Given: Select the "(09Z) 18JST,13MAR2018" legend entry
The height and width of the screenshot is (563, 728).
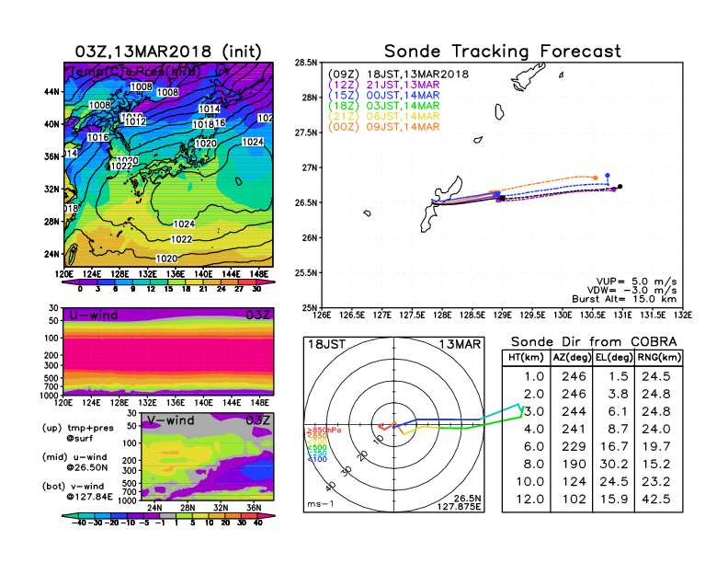Looking at the screenshot, I should pos(398,75).
